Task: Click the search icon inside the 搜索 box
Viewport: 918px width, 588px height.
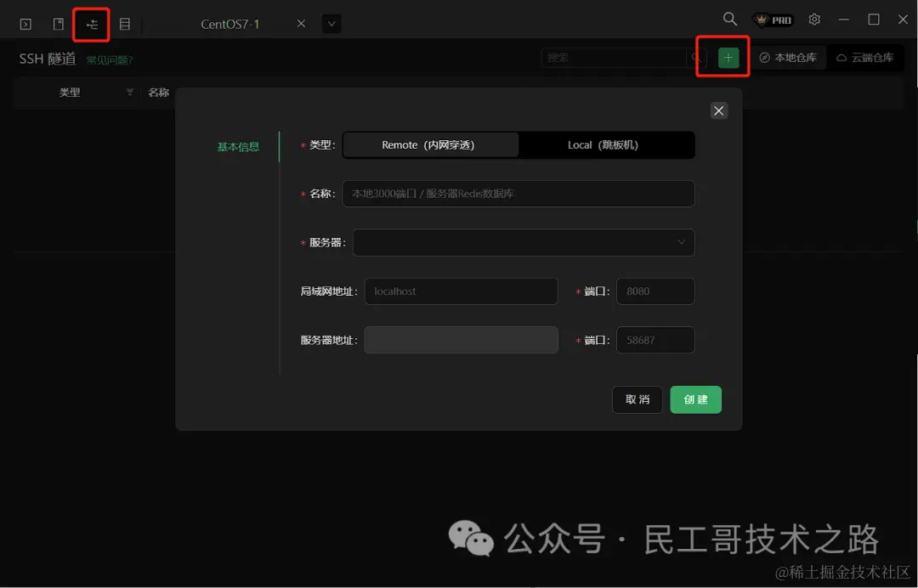Action: (696, 56)
